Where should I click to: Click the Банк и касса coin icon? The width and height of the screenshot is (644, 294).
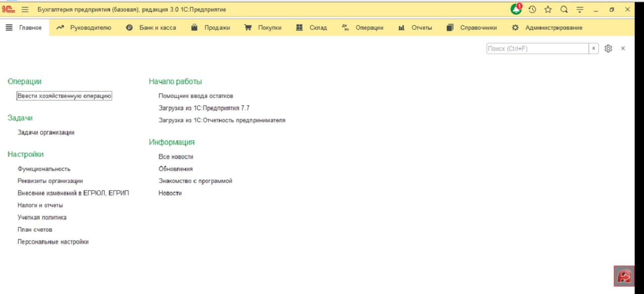click(129, 28)
